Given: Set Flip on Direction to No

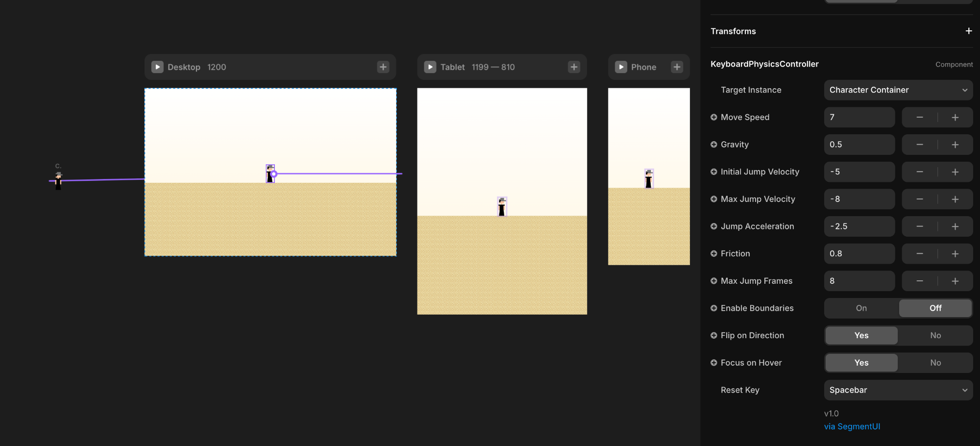Looking at the screenshot, I should click(935, 336).
